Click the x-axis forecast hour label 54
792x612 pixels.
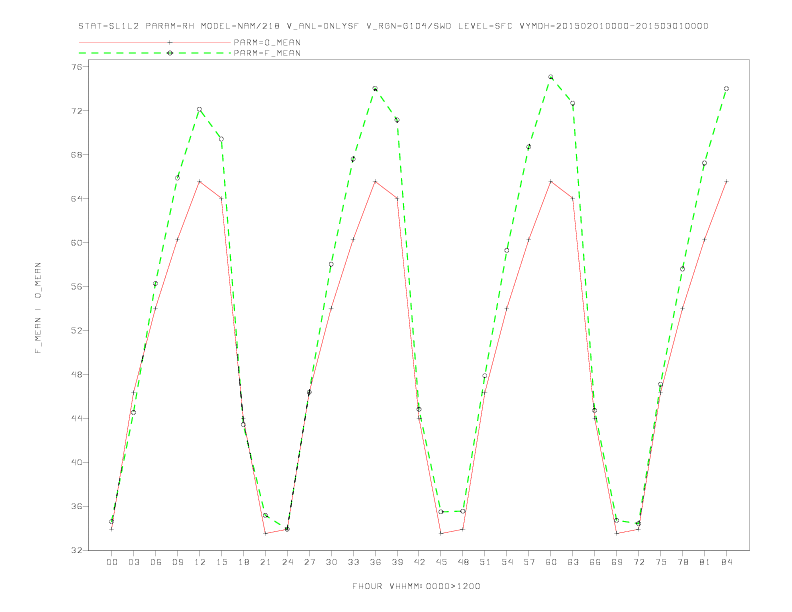click(x=507, y=562)
